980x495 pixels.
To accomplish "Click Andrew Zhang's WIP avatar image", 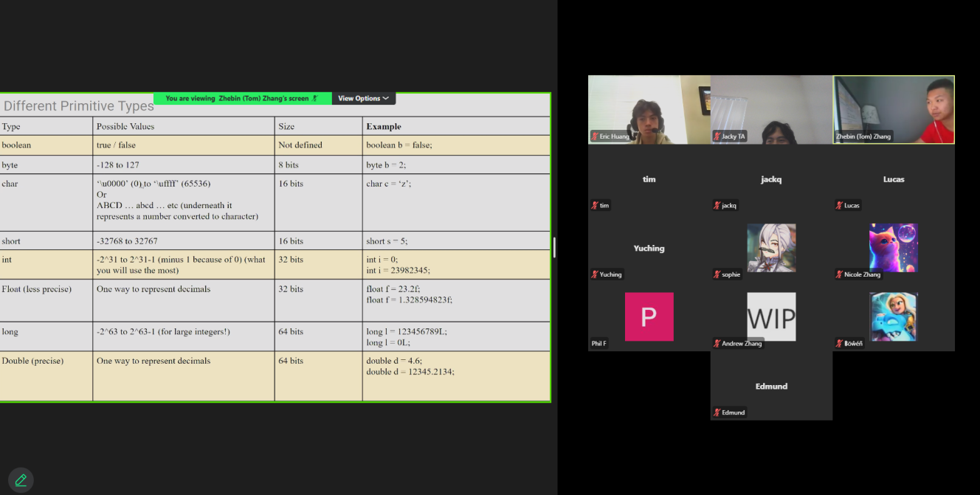I will click(x=771, y=316).
